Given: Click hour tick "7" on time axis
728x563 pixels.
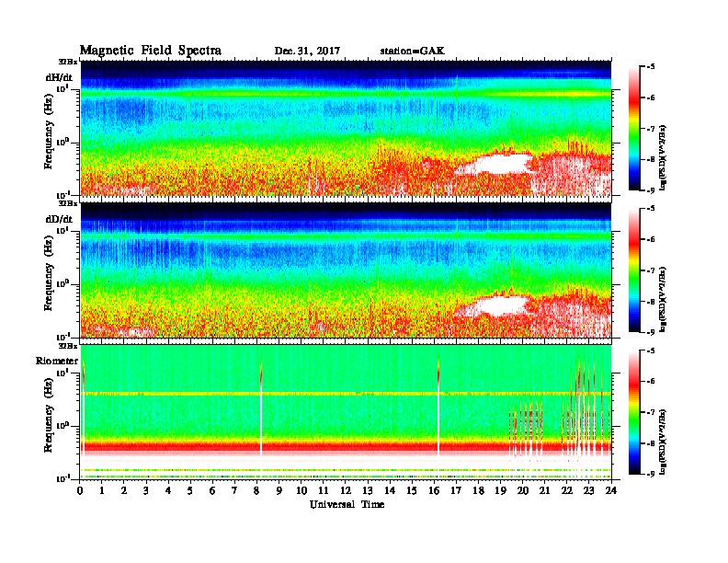Looking at the screenshot, I should [x=234, y=491].
